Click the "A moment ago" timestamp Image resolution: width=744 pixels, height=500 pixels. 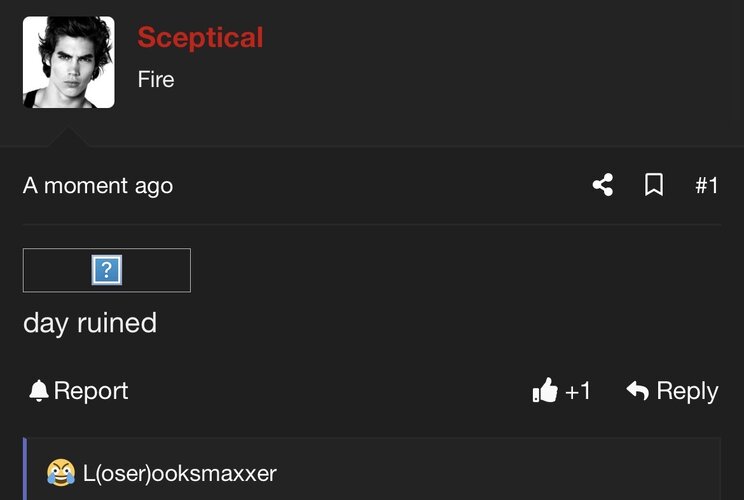point(98,185)
